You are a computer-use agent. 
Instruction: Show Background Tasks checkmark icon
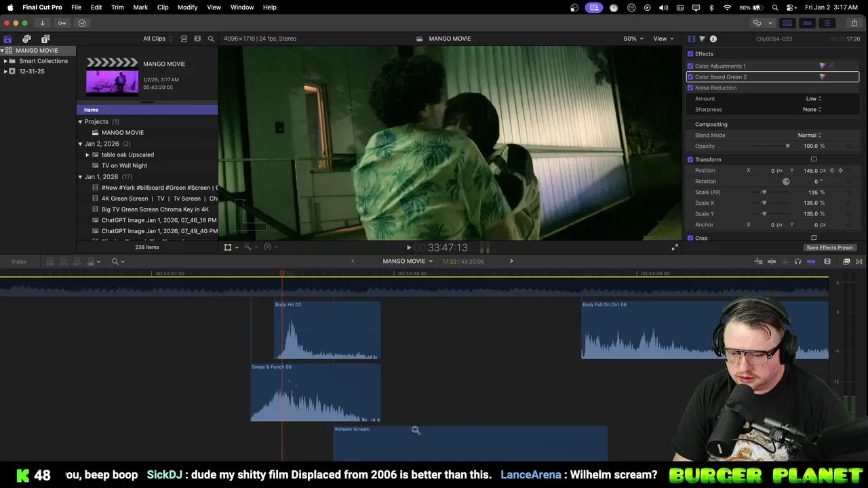pos(82,23)
